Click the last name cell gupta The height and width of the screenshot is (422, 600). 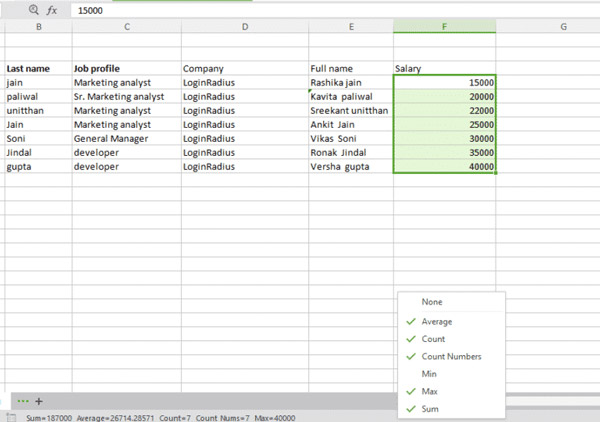tap(38, 166)
